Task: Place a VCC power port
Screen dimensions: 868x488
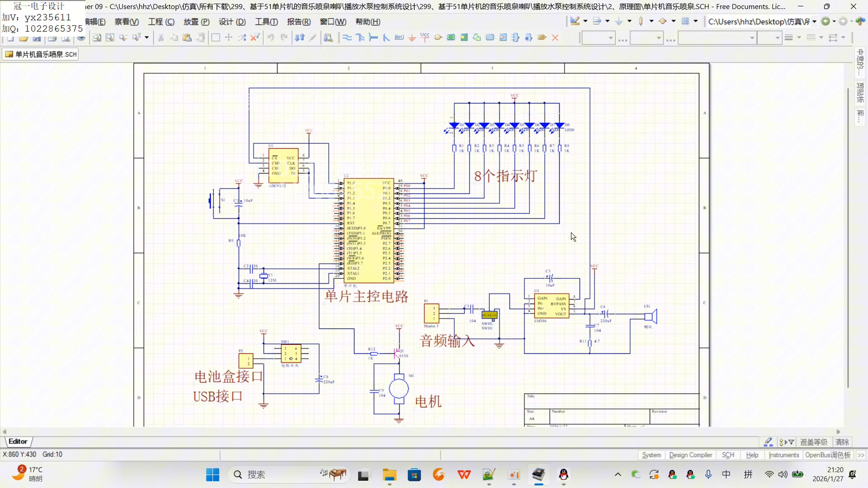Action: point(425,38)
